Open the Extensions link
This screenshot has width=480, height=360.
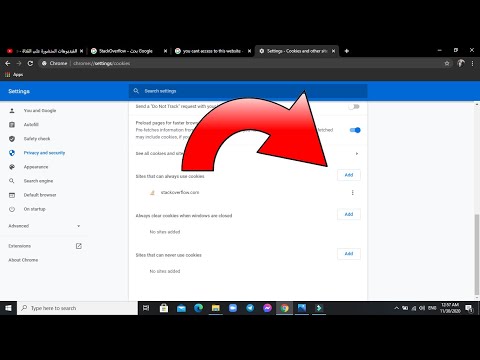pyautogui.click(x=20, y=246)
